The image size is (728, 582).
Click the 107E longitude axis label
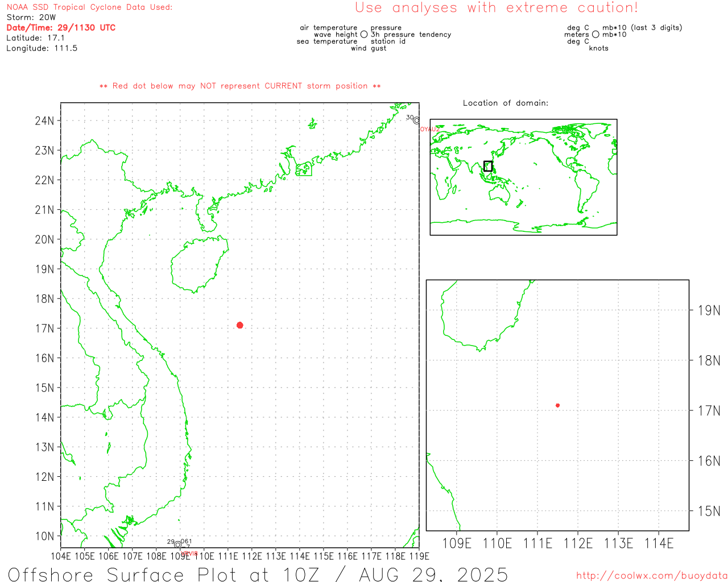click(x=133, y=556)
